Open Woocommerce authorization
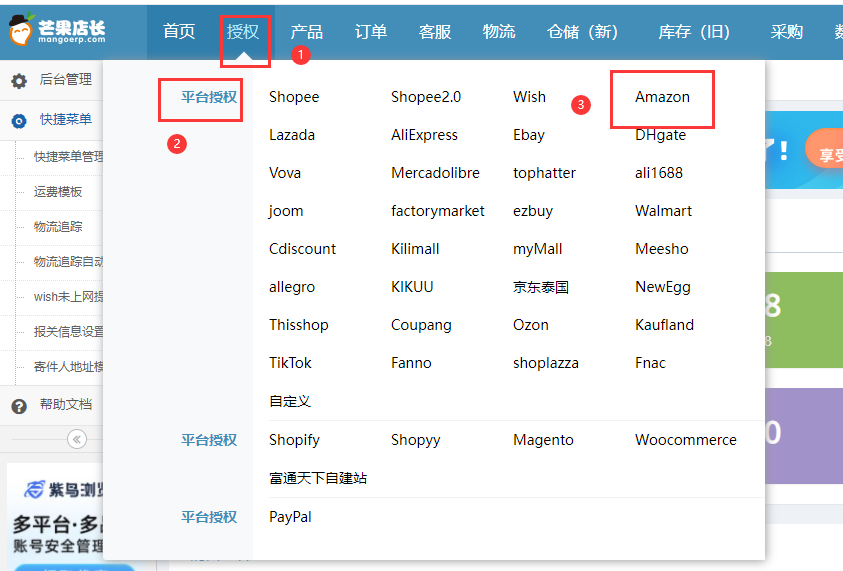The width and height of the screenshot is (843, 571). pyautogui.click(x=686, y=440)
